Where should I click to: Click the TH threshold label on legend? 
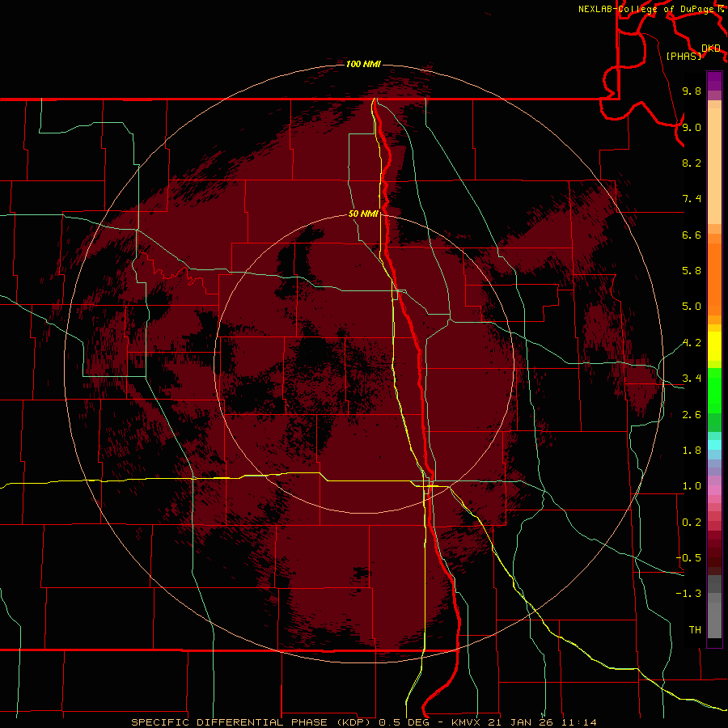pyautogui.click(x=695, y=630)
